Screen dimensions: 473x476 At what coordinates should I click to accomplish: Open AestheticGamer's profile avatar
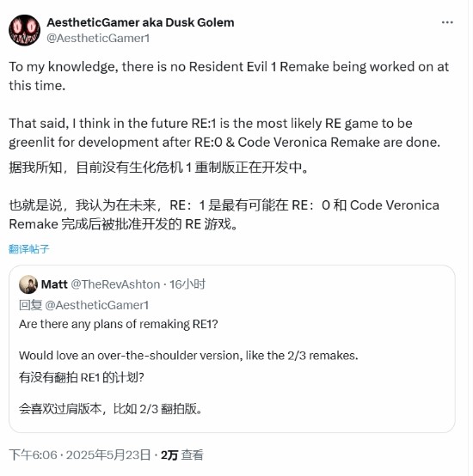[24, 30]
